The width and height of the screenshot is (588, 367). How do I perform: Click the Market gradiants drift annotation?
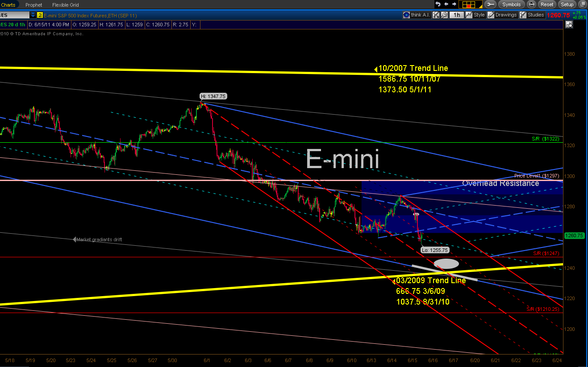pyautogui.click(x=99, y=239)
